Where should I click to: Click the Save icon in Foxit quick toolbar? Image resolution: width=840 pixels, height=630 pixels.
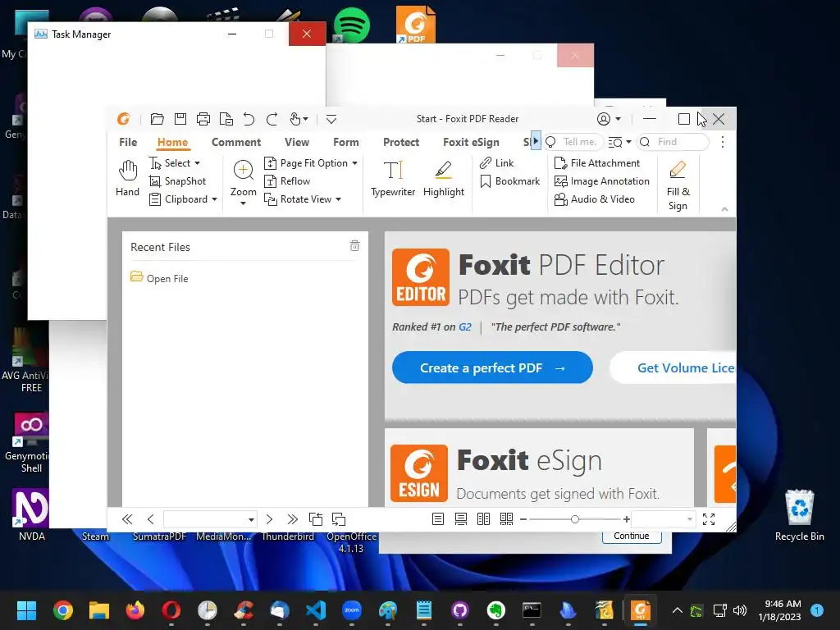click(x=180, y=119)
